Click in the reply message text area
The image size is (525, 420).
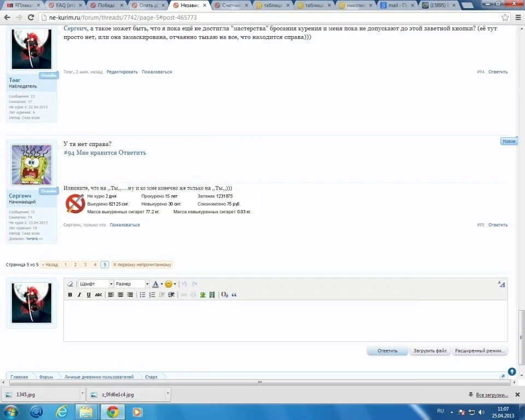click(x=285, y=320)
